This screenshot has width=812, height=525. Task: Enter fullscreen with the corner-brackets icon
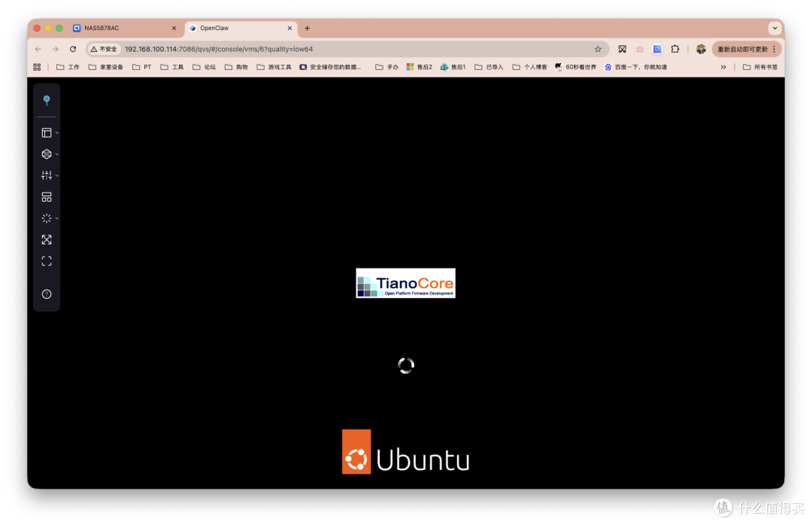tap(47, 261)
